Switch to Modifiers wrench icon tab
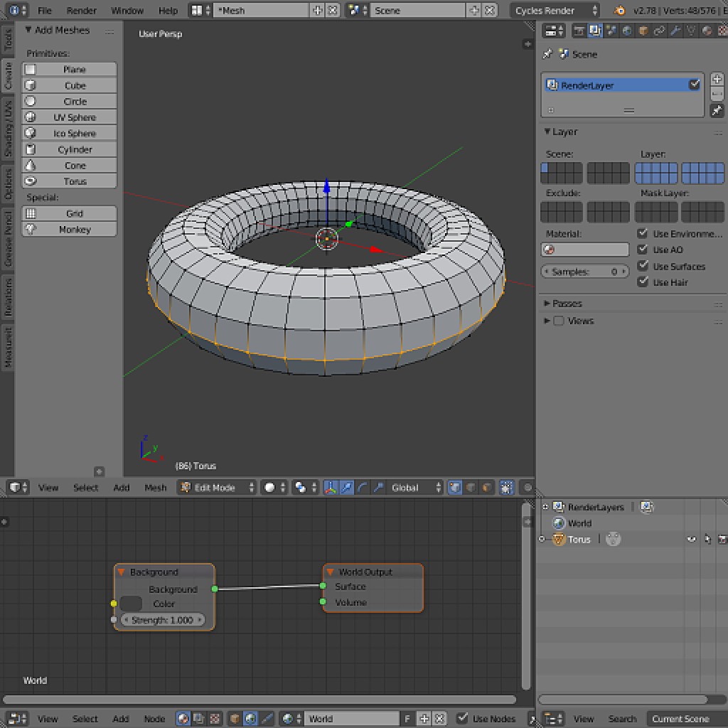This screenshot has width=728, height=728. click(x=675, y=31)
